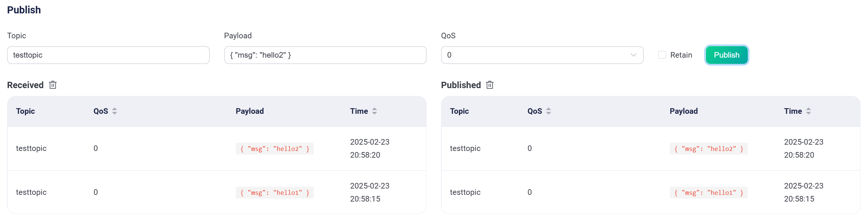Open the QoS dropdown
The width and height of the screenshot is (868, 219).
pyautogui.click(x=542, y=55)
